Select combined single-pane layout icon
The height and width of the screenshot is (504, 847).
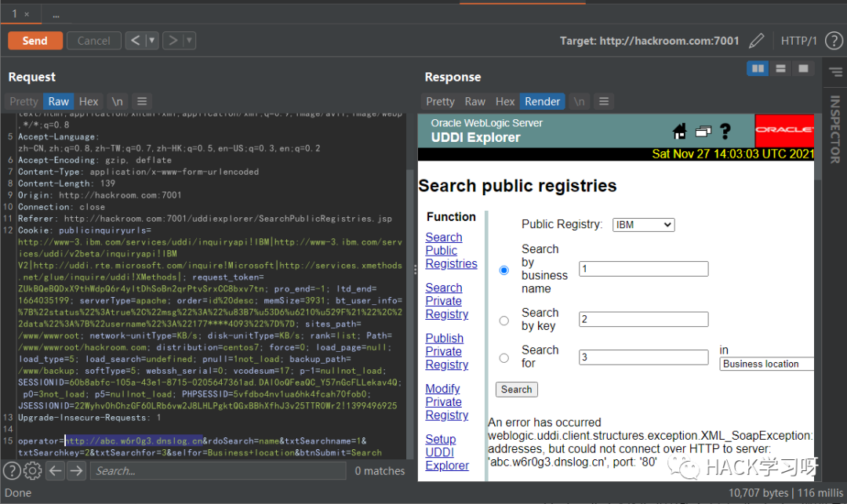pyautogui.click(x=803, y=68)
